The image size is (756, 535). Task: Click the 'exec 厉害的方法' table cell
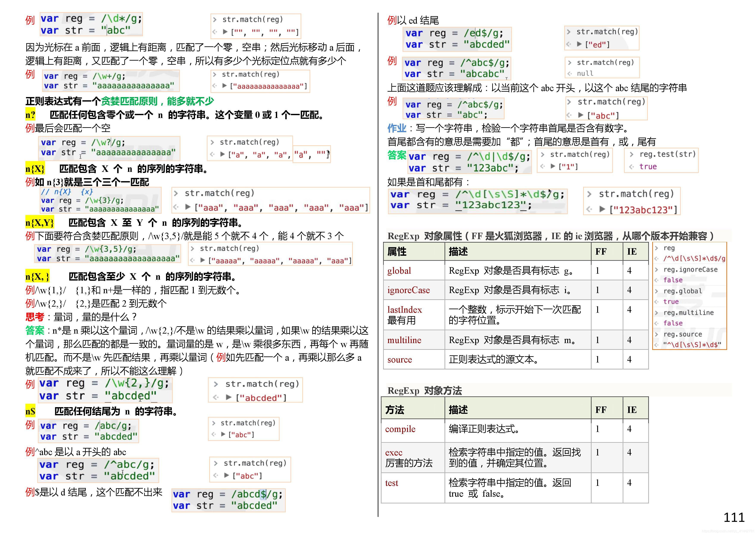(413, 458)
